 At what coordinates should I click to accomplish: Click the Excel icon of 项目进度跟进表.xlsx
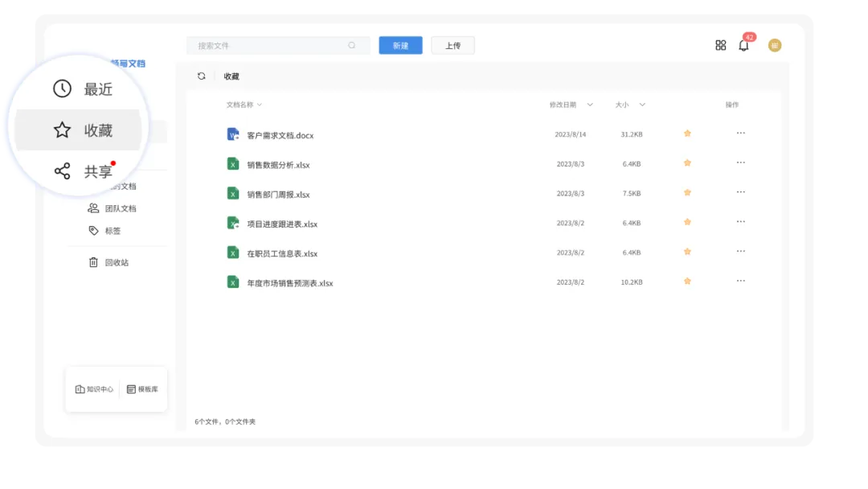(x=233, y=223)
